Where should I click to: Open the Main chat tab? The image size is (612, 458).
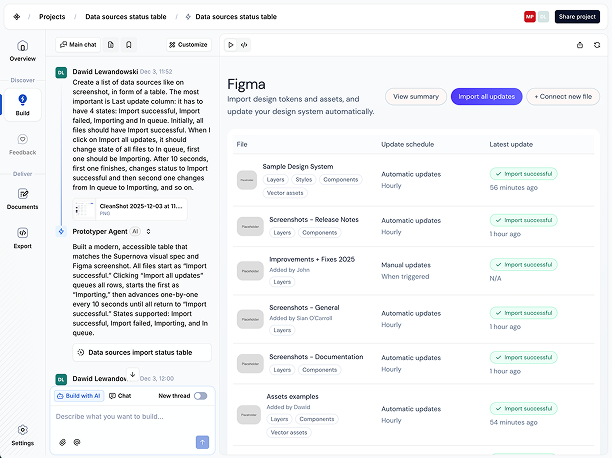point(78,45)
